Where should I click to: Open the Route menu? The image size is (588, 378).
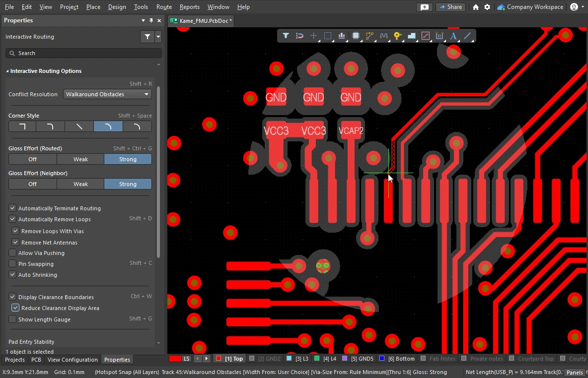click(x=164, y=7)
